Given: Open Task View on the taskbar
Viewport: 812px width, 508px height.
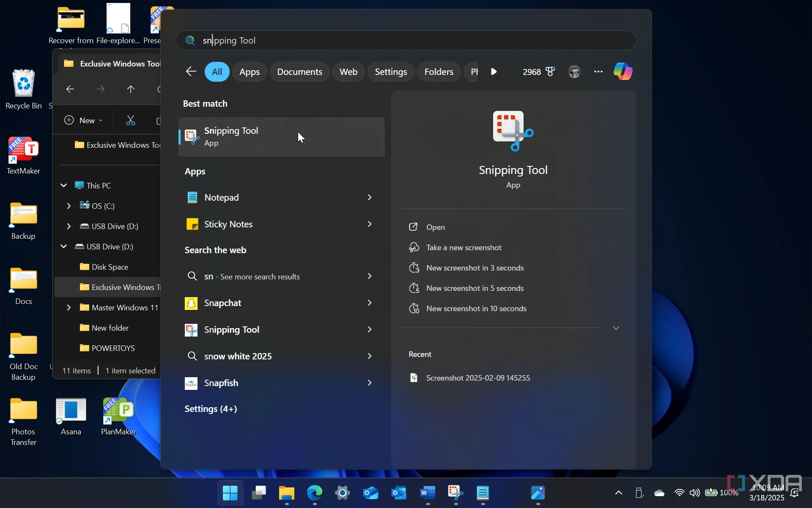Looking at the screenshot, I should point(258,493).
